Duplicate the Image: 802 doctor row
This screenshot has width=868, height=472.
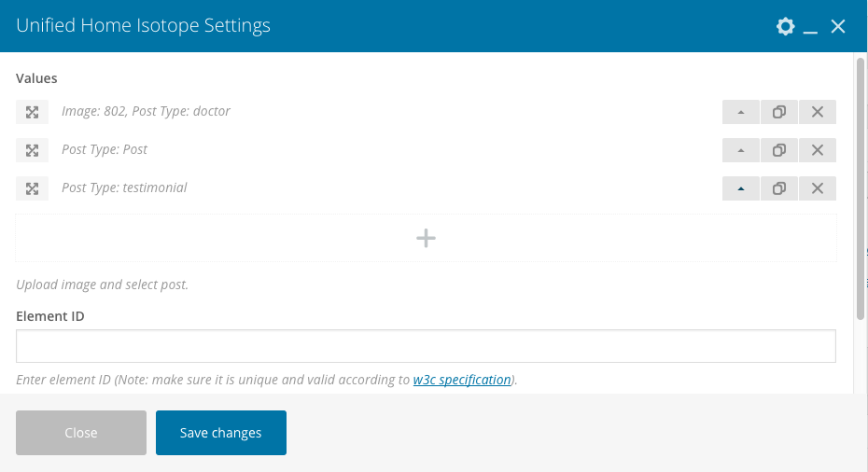point(778,112)
